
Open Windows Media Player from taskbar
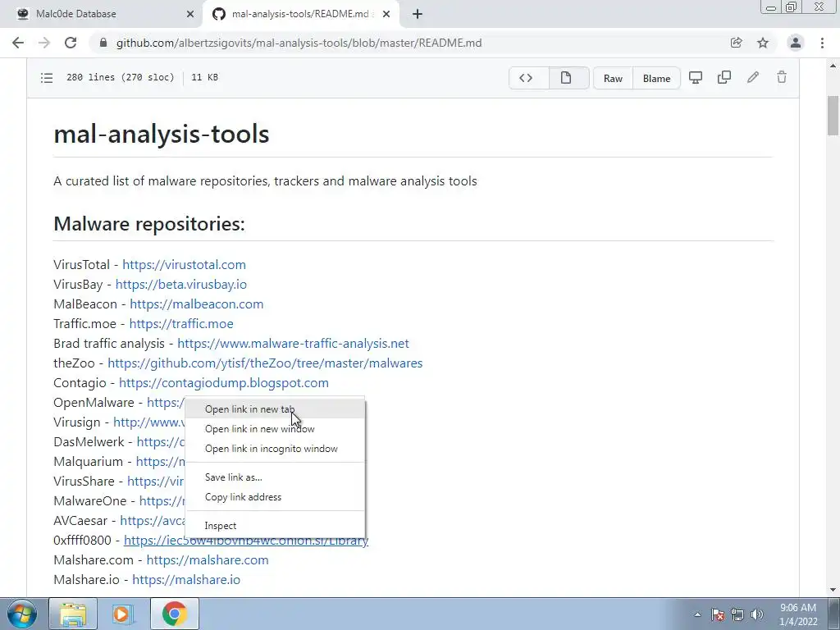(123, 614)
